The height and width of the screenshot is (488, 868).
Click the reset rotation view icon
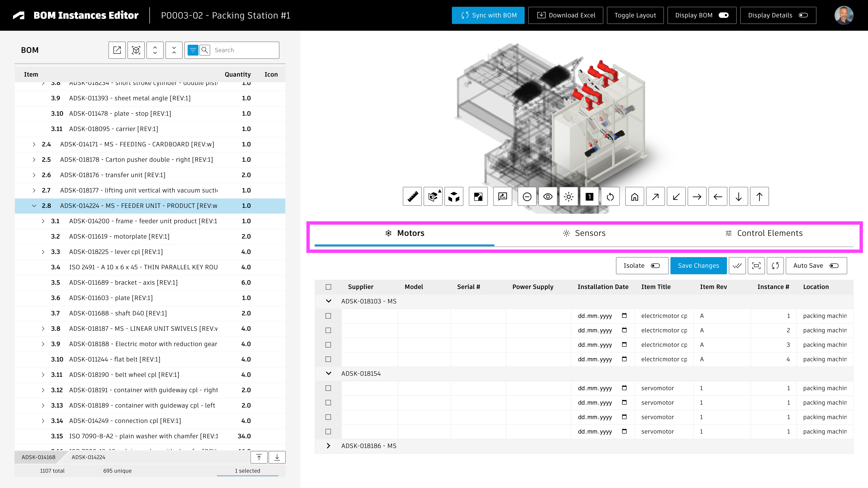pyautogui.click(x=610, y=196)
